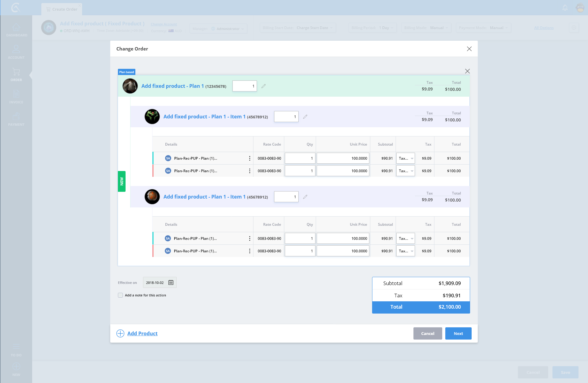This screenshot has width=588, height=383.
Task: Click the Next button
Action: pyautogui.click(x=458, y=333)
